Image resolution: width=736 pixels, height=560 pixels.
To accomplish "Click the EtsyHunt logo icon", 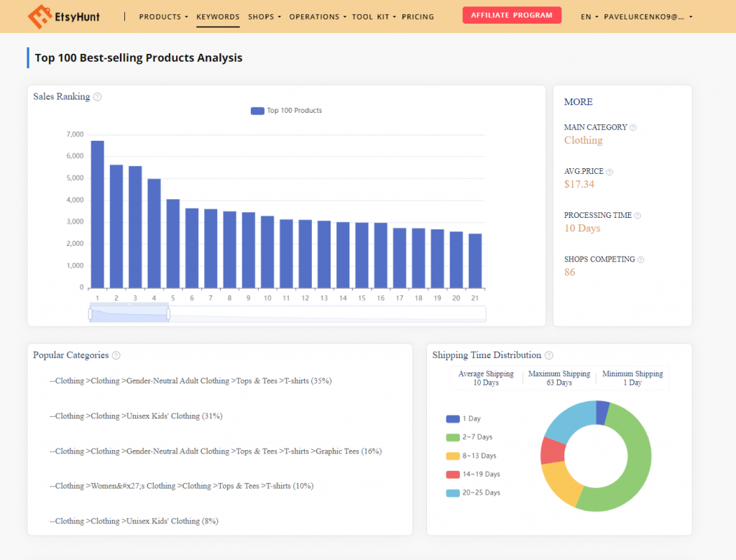I will click(x=39, y=16).
